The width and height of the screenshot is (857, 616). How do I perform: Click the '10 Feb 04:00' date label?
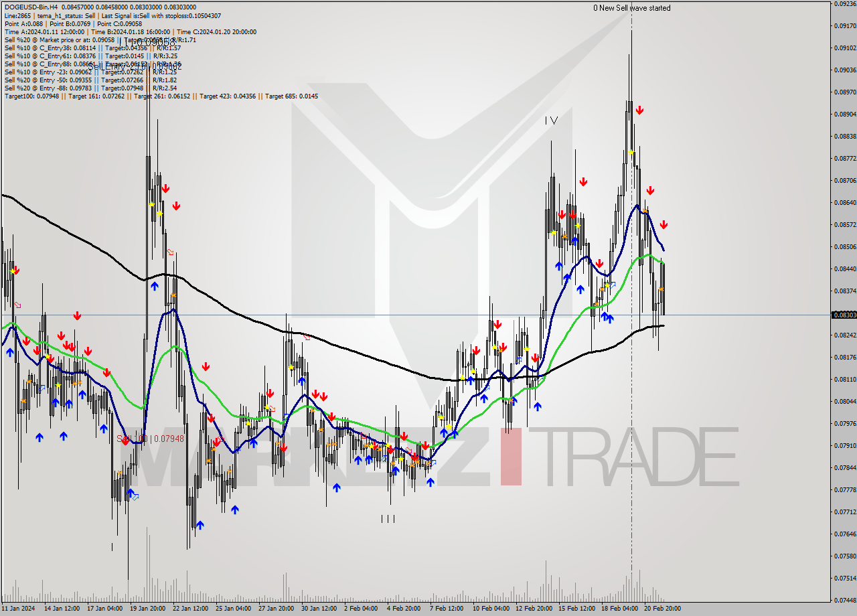tap(490, 609)
